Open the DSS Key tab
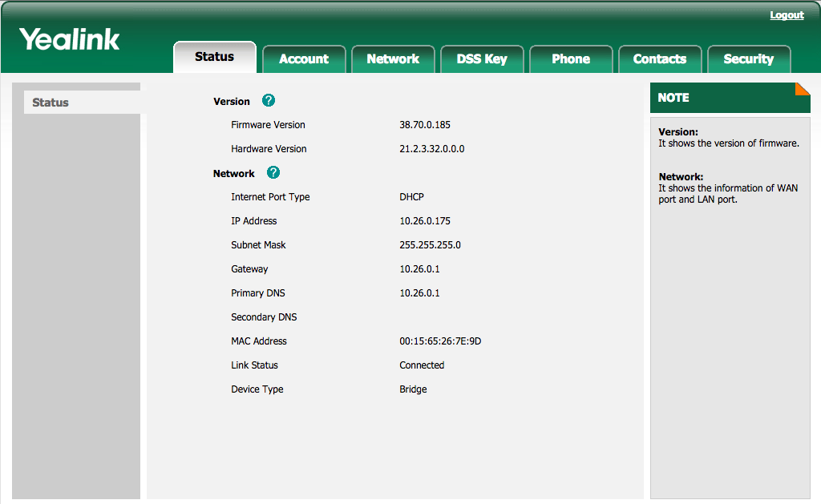Viewport: 821px width, 504px height. tap(482, 59)
